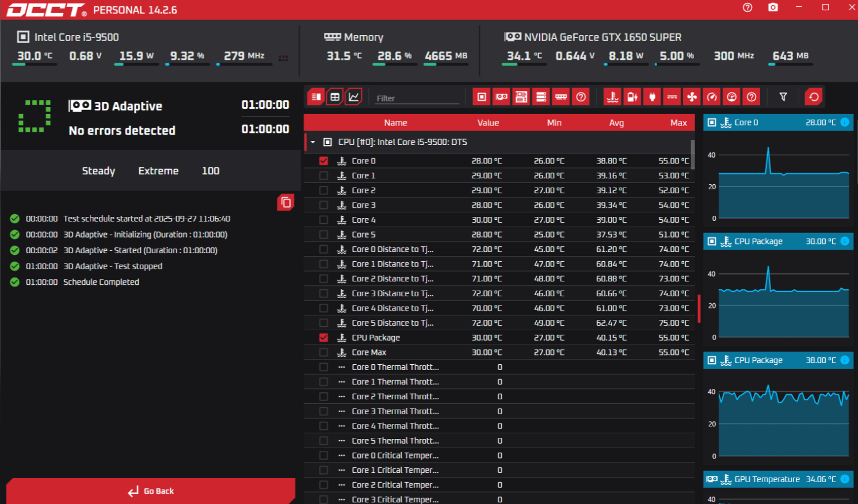
Task: Sort the sensor table by Min column
Action: pos(554,123)
